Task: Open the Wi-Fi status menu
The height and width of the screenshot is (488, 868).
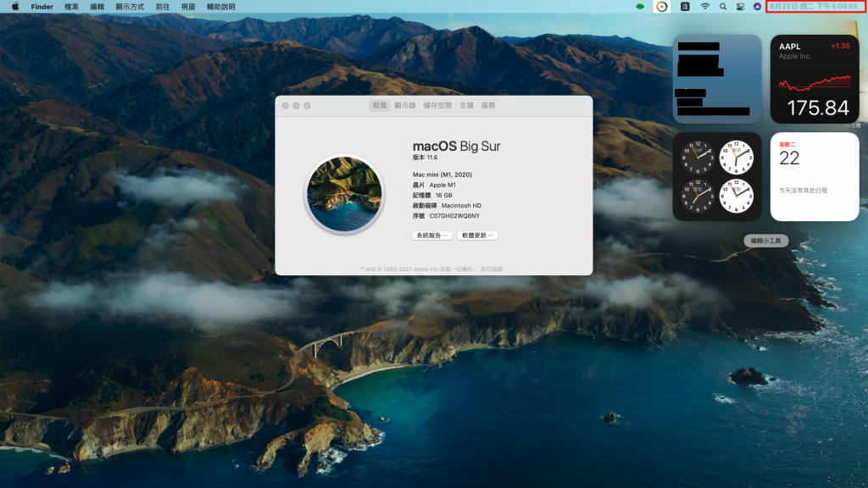Action: (704, 7)
